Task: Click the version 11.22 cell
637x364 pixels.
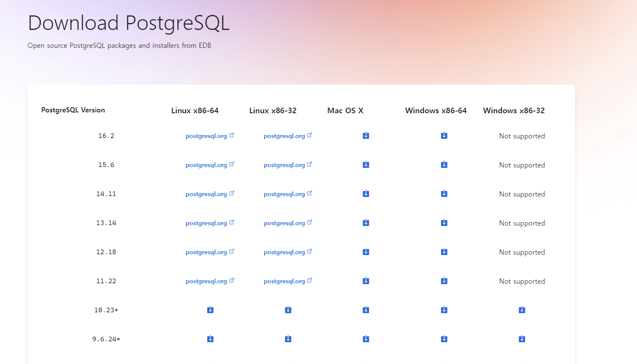Action: pos(106,281)
